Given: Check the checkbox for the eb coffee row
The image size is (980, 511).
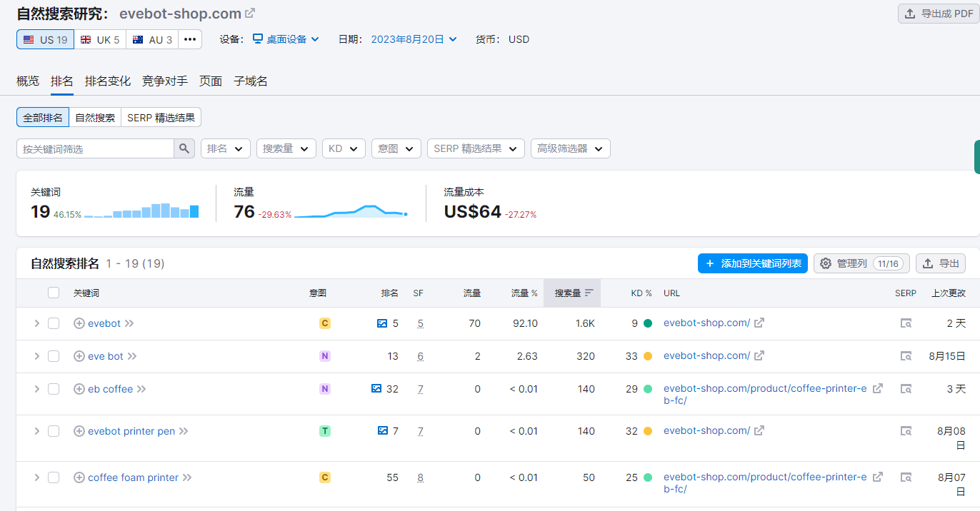Looking at the screenshot, I should pyautogui.click(x=54, y=389).
